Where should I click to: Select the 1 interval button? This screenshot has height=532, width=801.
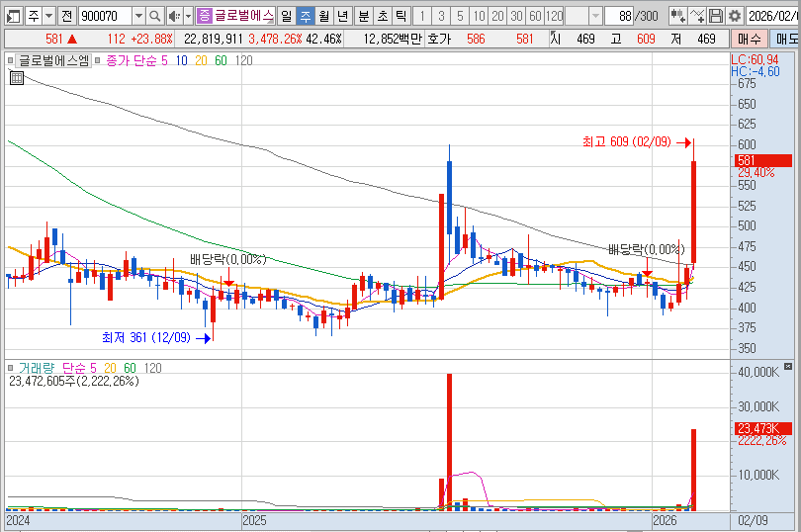point(422,17)
